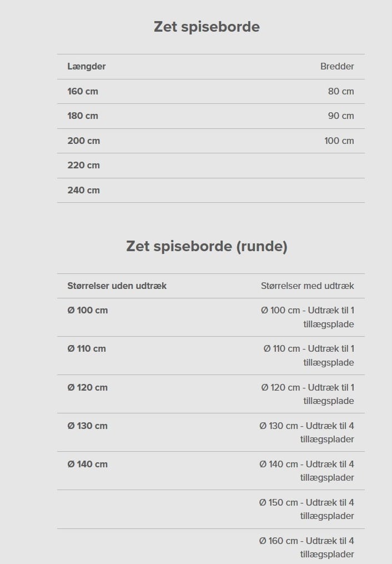Click the bold Ø 100 cm entry
Screen dimensions: 392x564
click(87, 311)
